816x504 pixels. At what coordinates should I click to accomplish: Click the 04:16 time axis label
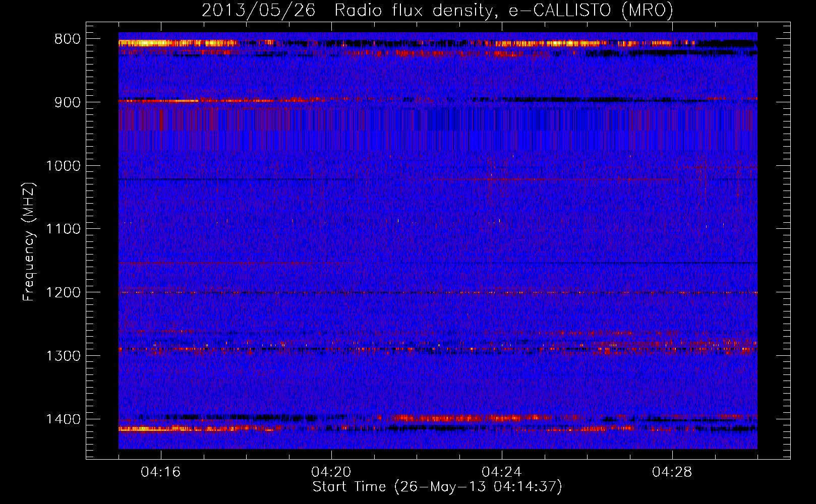161,472
